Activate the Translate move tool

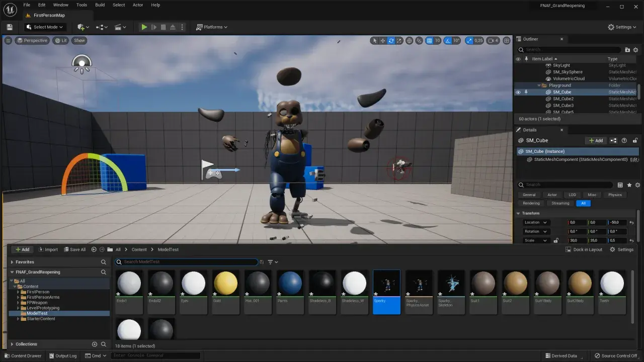[383, 41]
